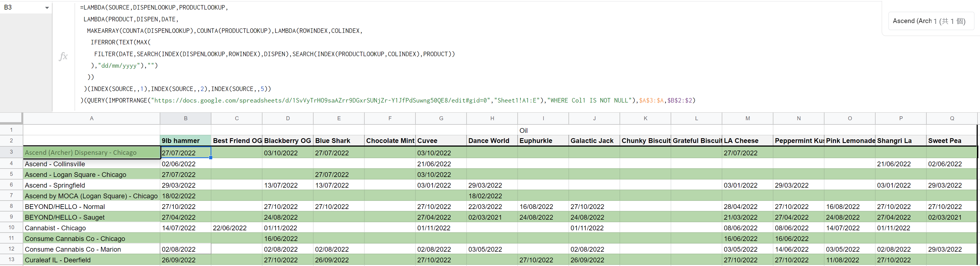The width and height of the screenshot is (980, 266).
Task: Click the 'Dance World' header cell
Action: click(492, 140)
